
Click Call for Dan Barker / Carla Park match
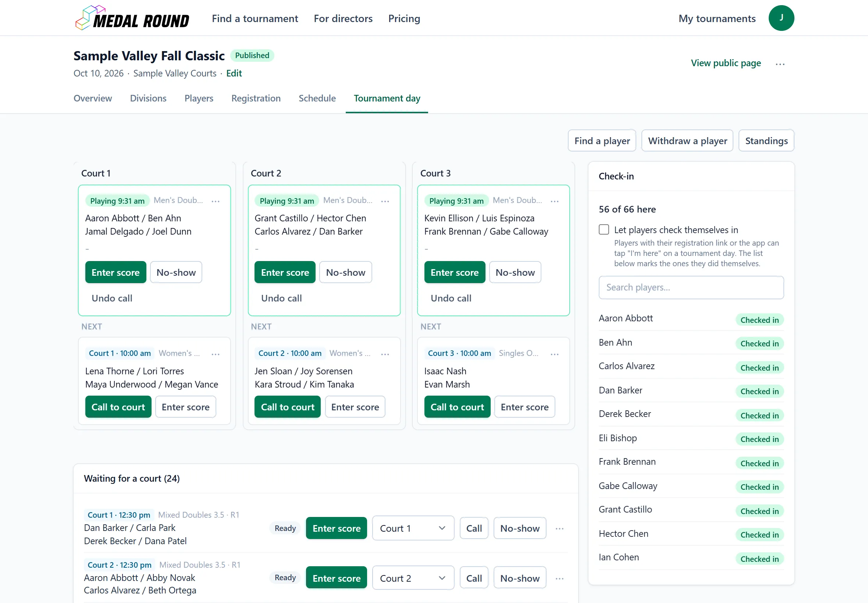coord(474,528)
